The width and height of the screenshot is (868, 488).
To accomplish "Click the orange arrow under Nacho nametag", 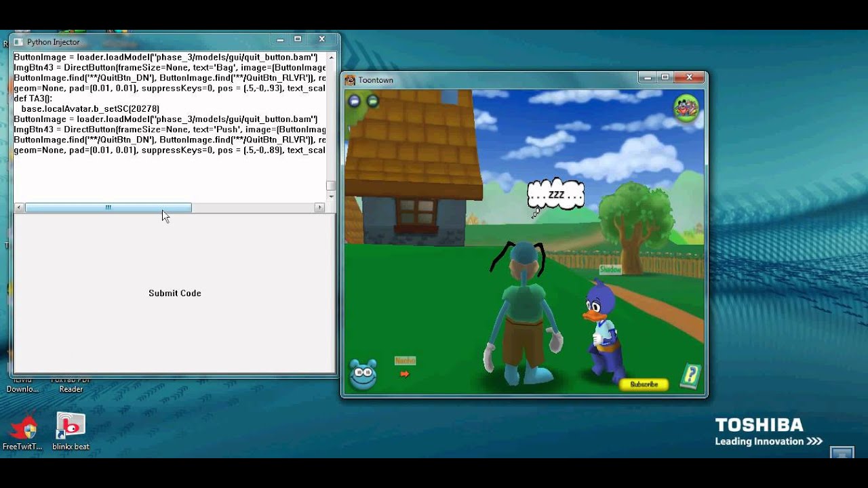I will point(405,373).
